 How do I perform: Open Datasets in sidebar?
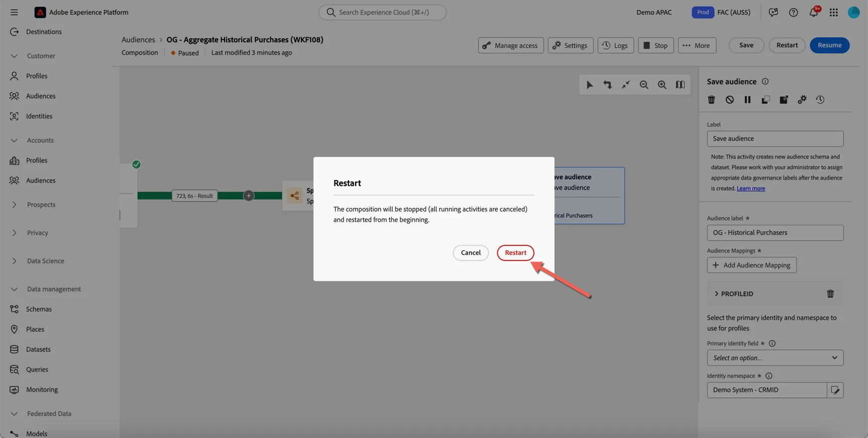(38, 349)
